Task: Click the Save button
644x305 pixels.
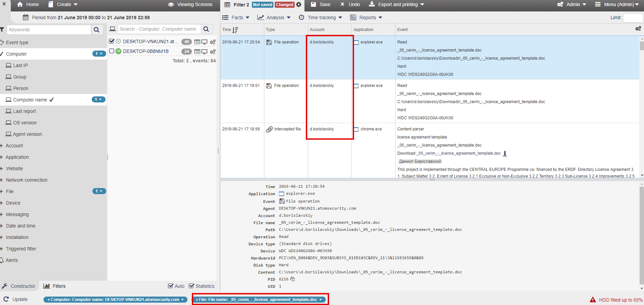Action: 321,4
